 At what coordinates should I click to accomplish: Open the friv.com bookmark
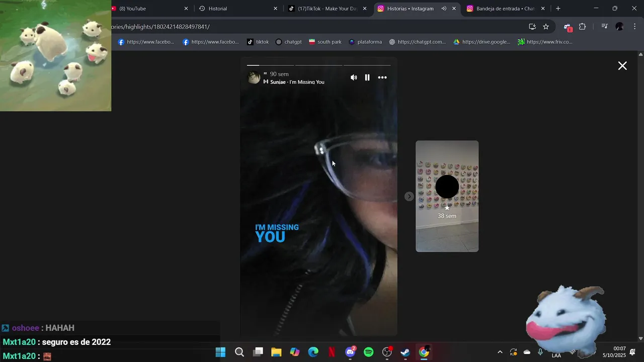pyautogui.click(x=545, y=42)
